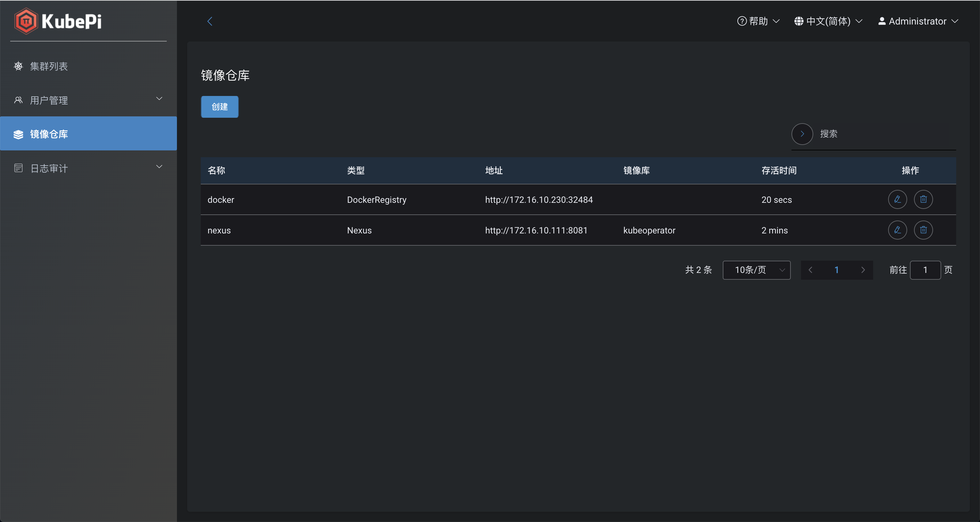Collapse sidebar with the back arrow
Viewport: 980px width, 522px height.
coord(210,21)
